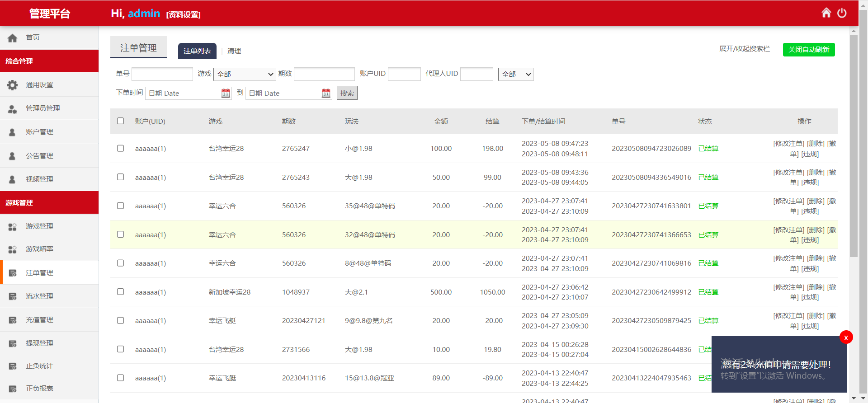Click in the 单号 input field
The image size is (868, 403).
click(162, 74)
